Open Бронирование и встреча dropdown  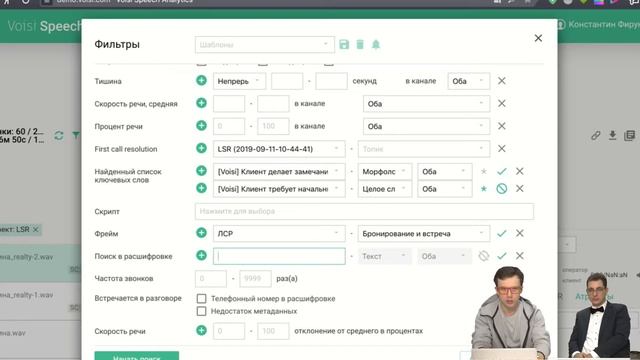coord(424,233)
